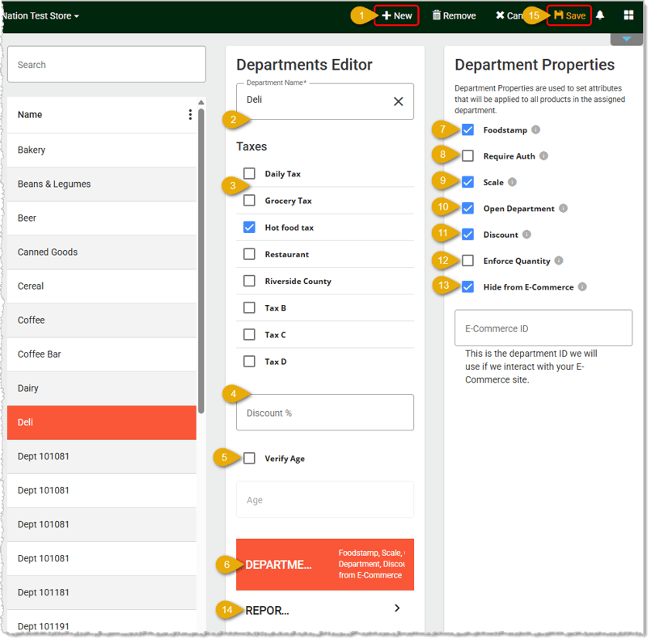The height and width of the screenshot is (644, 651).
Task: Click the department list scroll-up arrow
Action: tap(201, 102)
